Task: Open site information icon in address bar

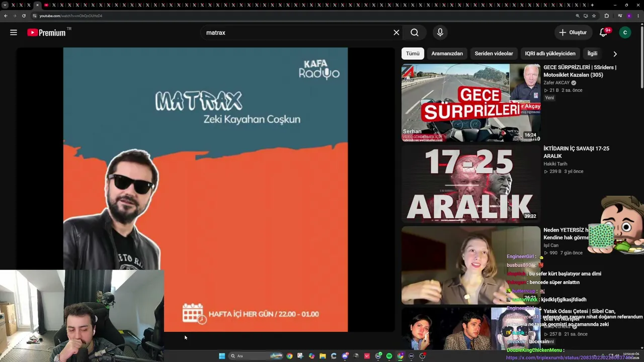Action: click(35, 16)
